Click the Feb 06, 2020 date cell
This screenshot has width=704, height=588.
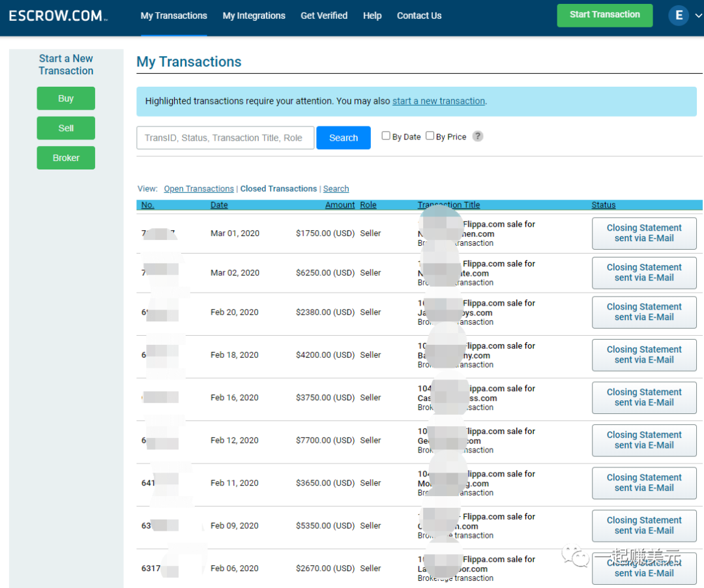pyautogui.click(x=235, y=568)
